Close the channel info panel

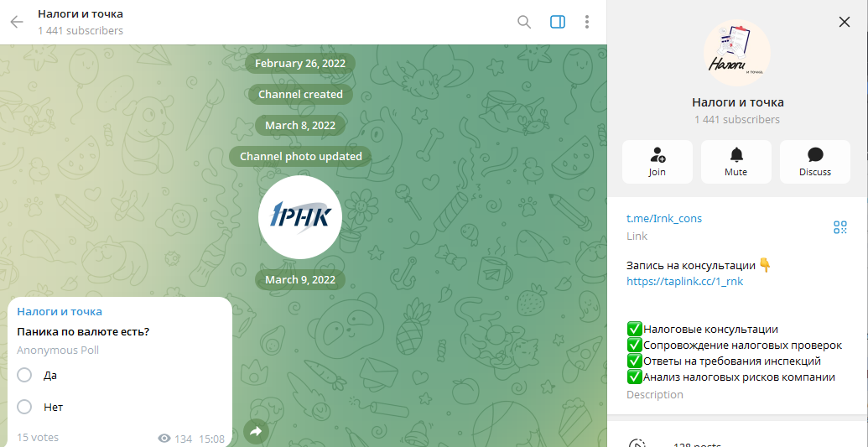[x=845, y=22]
